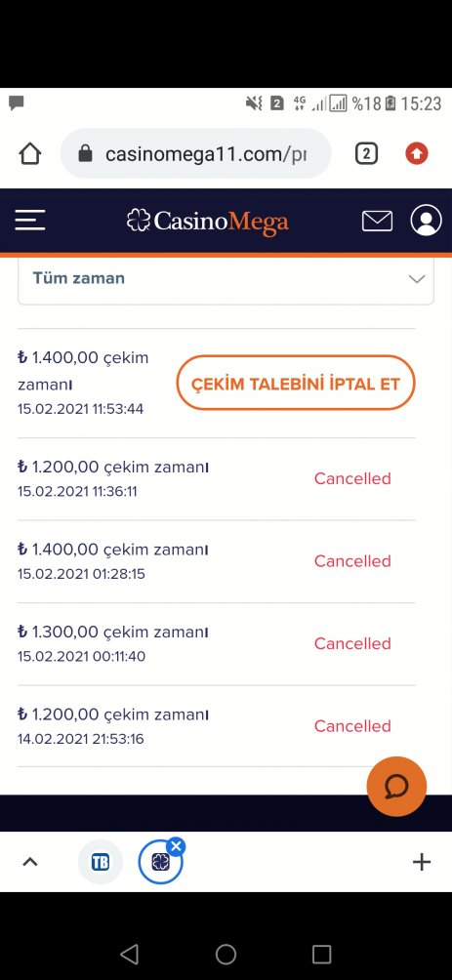452x980 pixels.
Task: Click the ÇEKİM TALEBİNİ İPTAL ET button
Action: pos(296,383)
